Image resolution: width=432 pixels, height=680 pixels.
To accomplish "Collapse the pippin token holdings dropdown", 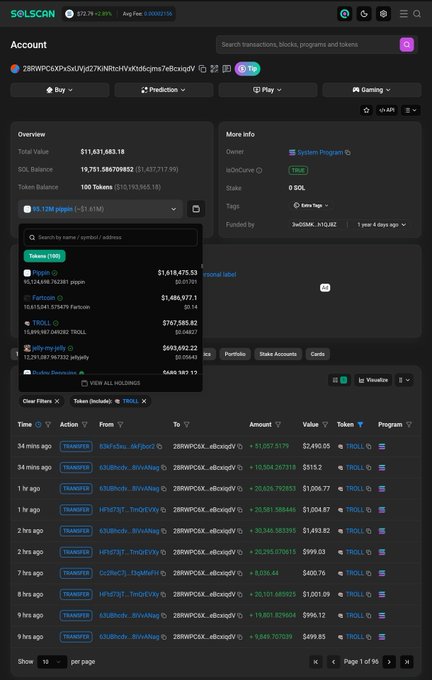I will click(x=100, y=209).
